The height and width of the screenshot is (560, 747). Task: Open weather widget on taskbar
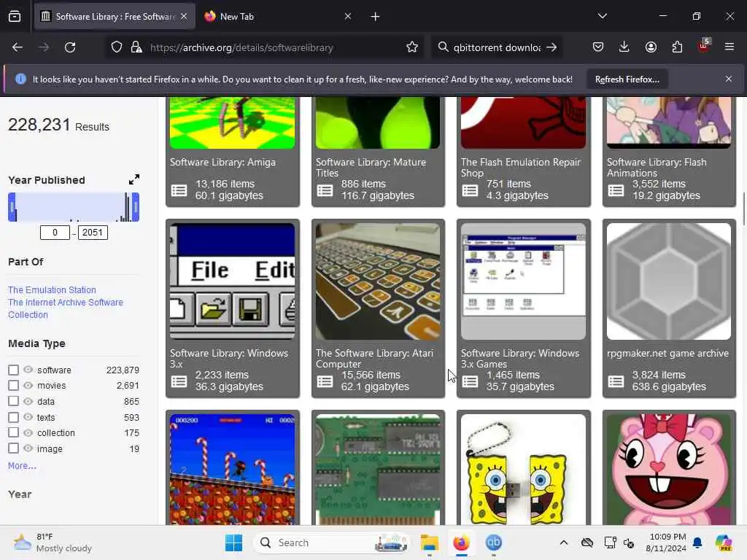coord(53,542)
